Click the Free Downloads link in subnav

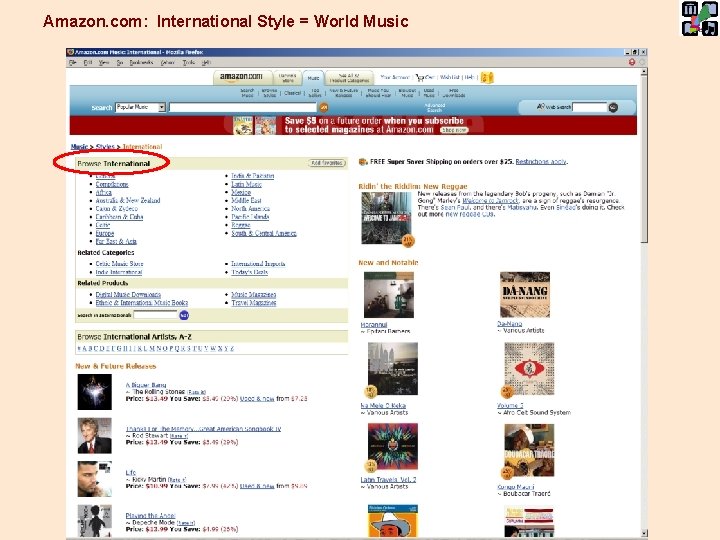pyautogui.click(x=454, y=93)
